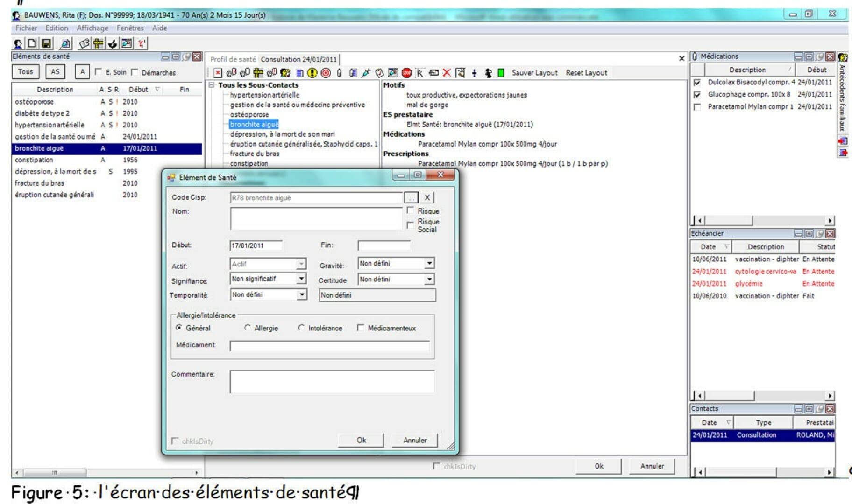Click the syringe vaccination icon
This screenshot has width=852, height=504.
366,73
